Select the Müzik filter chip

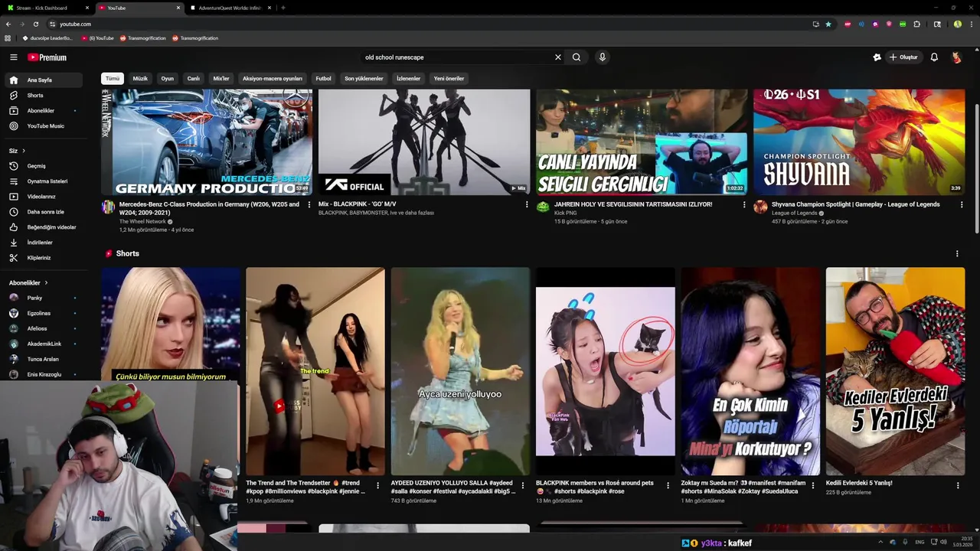pos(140,78)
